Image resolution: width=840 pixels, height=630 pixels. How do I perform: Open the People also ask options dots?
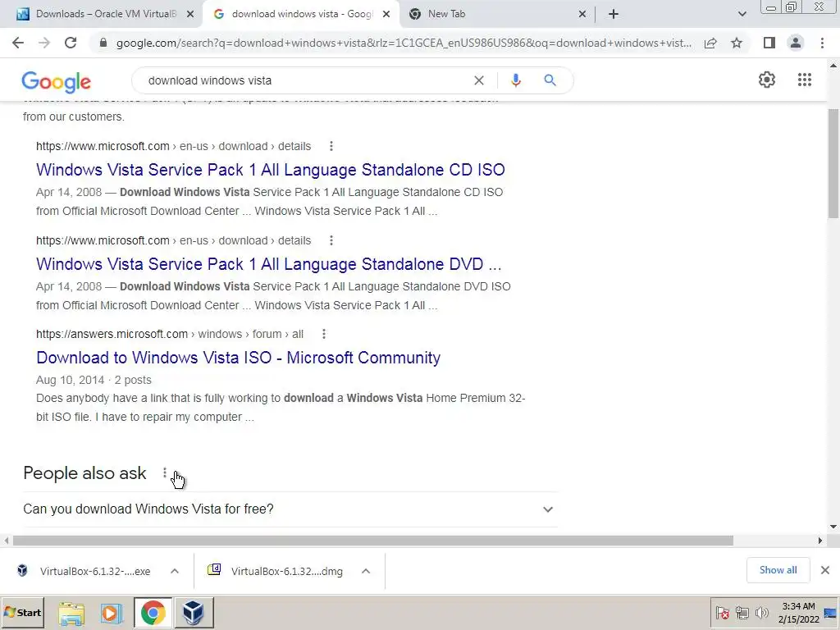click(x=164, y=473)
